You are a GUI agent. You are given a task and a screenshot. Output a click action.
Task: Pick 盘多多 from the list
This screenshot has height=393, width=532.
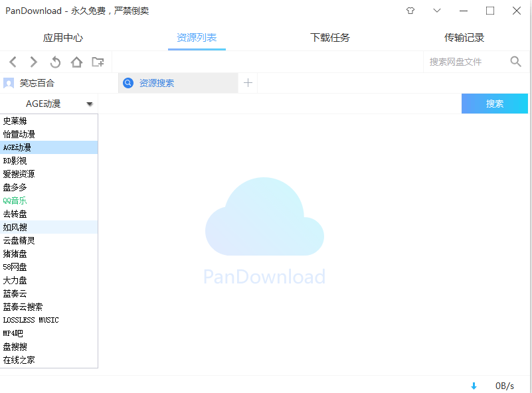coord(49,187)
